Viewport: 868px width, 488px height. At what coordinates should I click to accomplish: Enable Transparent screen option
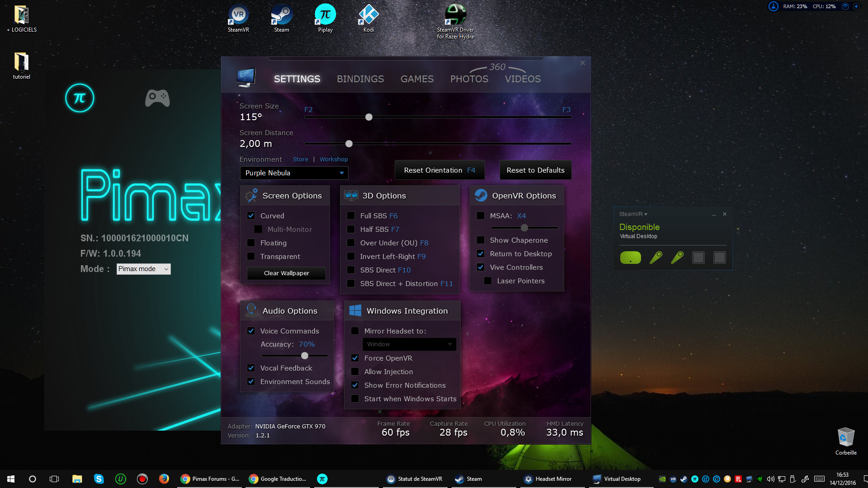251,257
